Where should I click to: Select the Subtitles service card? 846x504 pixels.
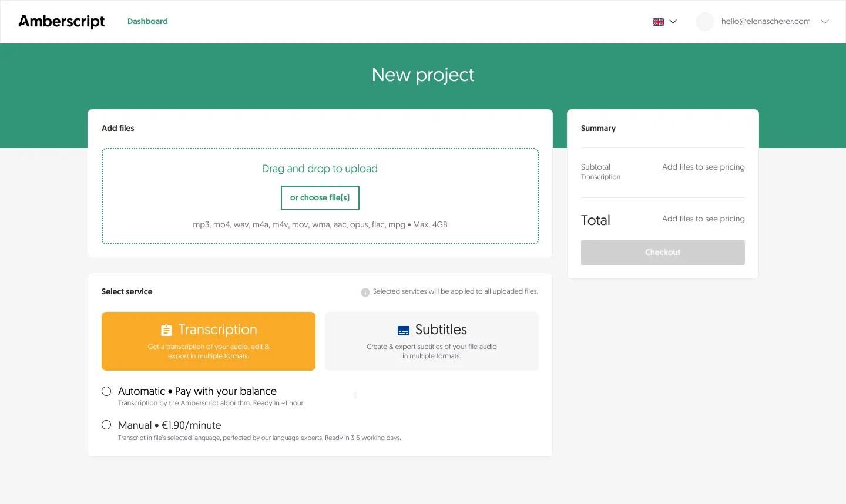click(x=432, y=341)
